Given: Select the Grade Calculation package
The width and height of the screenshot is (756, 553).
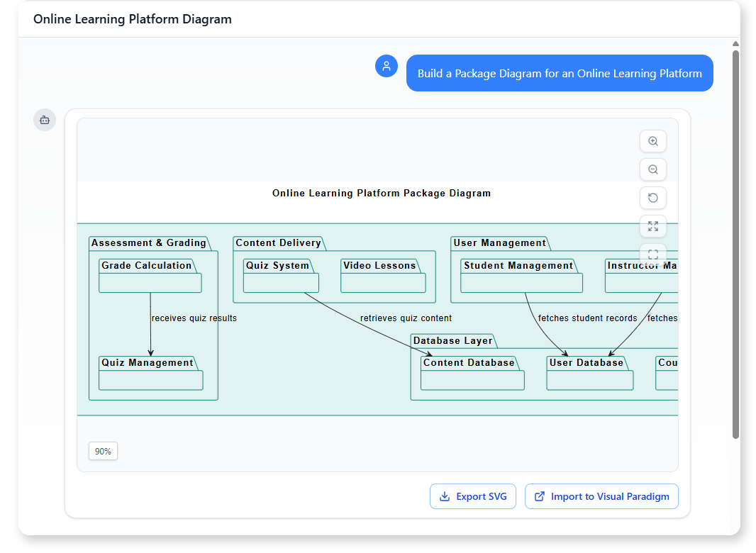Looking at the screenshot, I should click(150, 276).
